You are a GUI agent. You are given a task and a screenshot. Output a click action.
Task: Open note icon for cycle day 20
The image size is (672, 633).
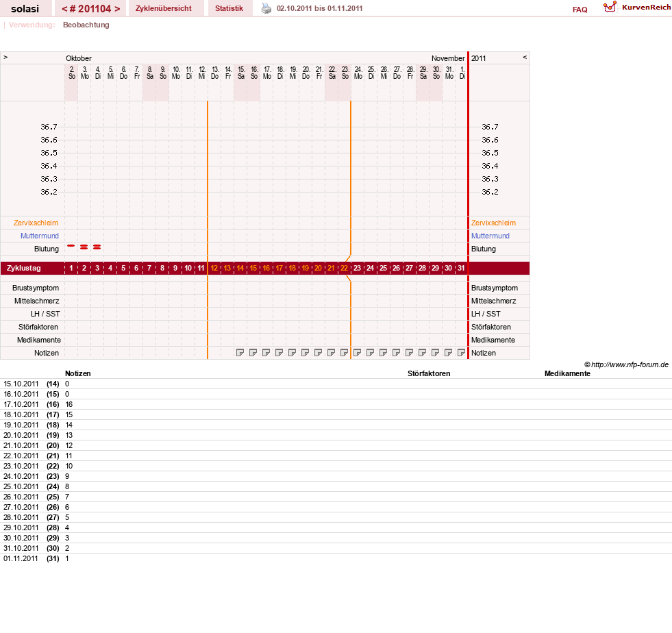pyautogui.click(x=318, y=353)
